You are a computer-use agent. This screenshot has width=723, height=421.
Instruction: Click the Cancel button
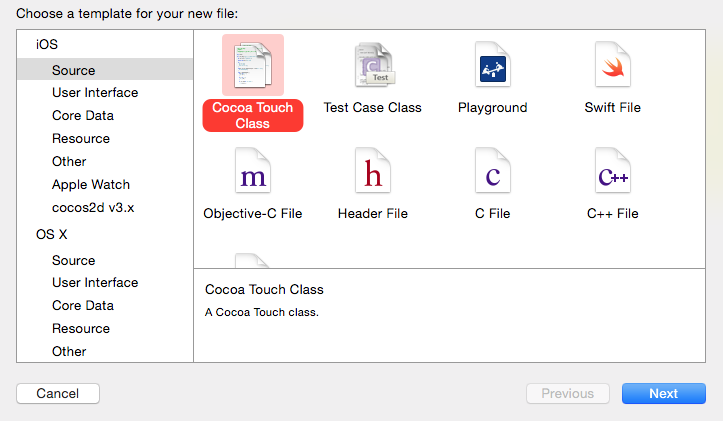tap(58, 393)
